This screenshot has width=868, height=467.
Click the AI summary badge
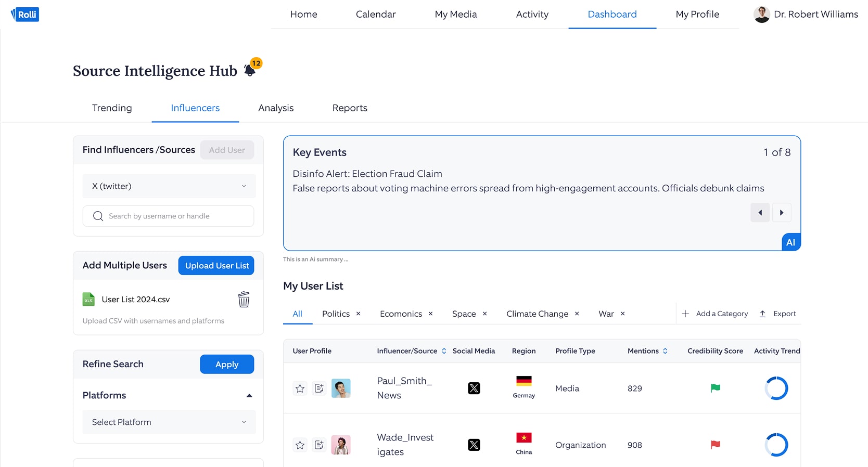coord(791,242)
